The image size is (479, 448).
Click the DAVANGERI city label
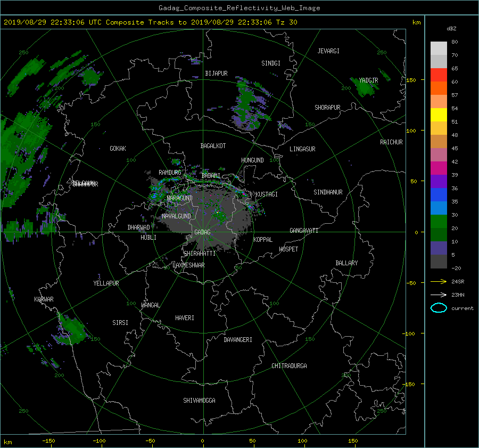pos(238,340)
